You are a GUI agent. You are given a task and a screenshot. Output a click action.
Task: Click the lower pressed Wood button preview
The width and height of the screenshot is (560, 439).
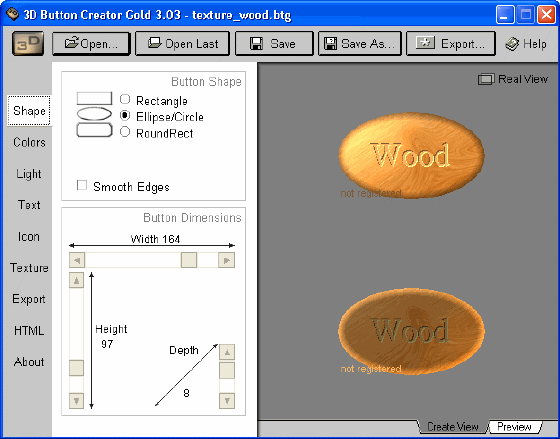(x=411, y=331)
